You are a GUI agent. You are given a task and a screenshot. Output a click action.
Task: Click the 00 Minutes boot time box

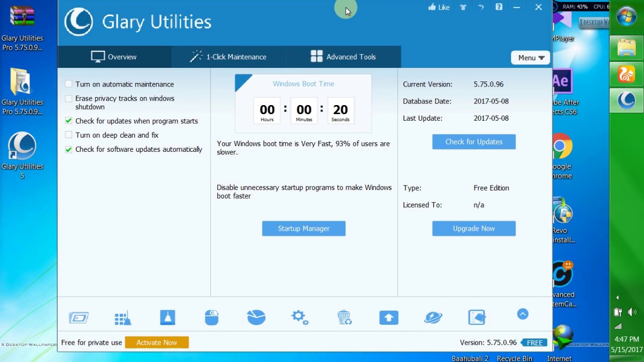coord(304,111)
